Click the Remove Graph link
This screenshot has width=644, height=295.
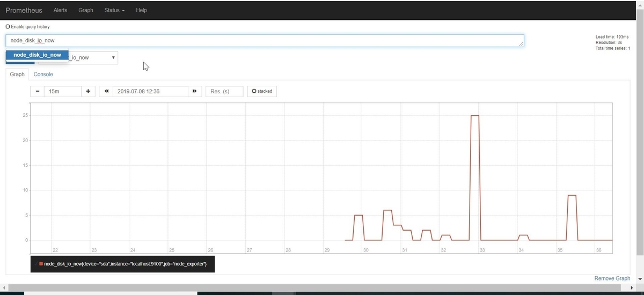612,278
